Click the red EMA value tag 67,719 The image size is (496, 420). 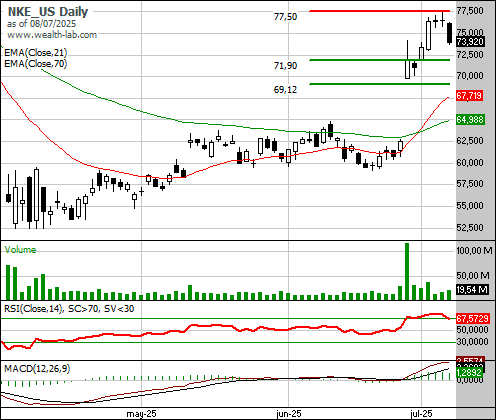click(469, 96)
